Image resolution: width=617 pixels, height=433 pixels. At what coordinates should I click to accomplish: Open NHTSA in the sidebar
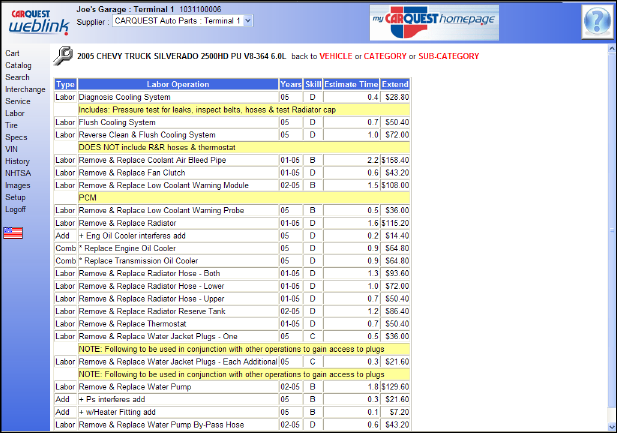tap(18, 173)
